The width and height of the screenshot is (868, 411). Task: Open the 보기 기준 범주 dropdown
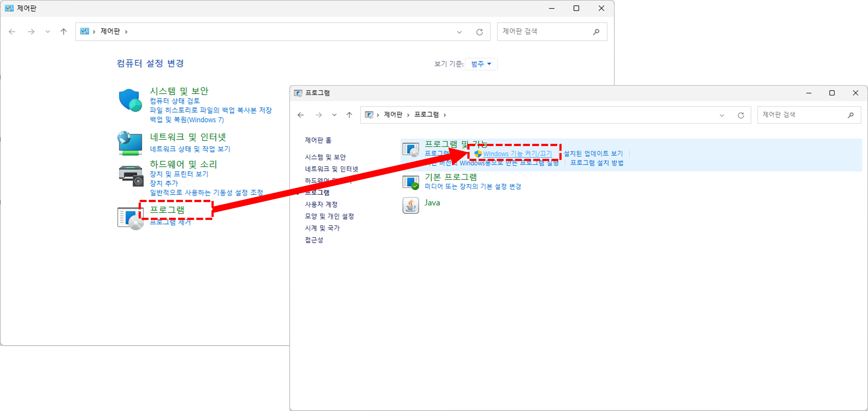pos(481,64)
